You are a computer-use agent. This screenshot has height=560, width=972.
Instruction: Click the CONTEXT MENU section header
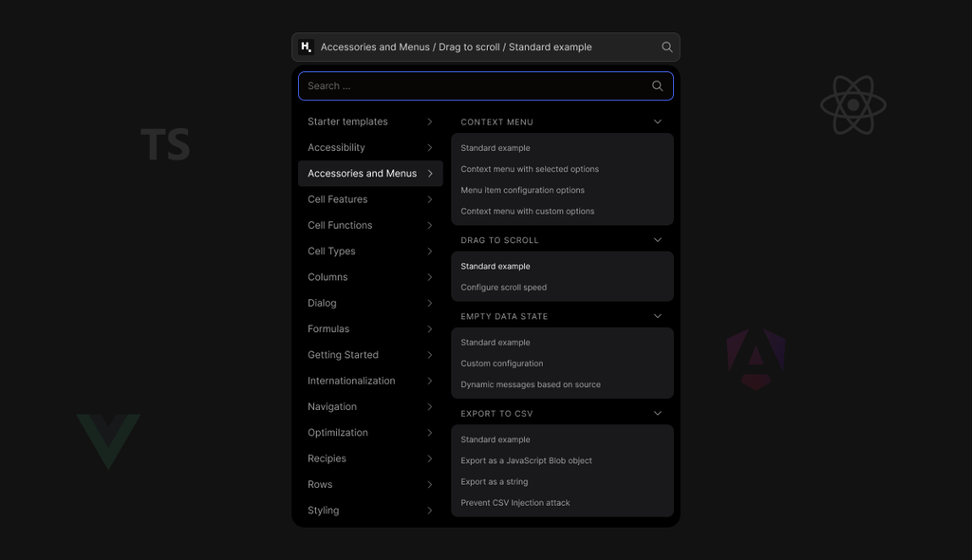[x=497, y=122]
